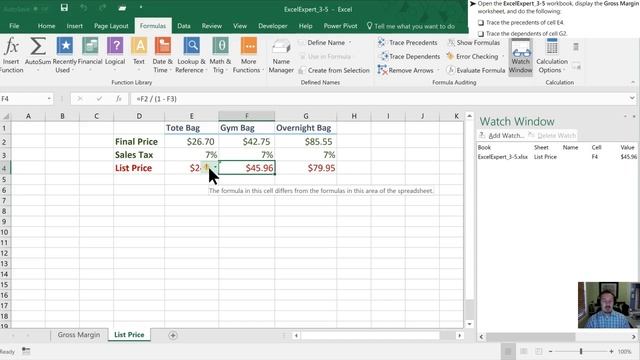Image resolution: width=640 pixels, height=360 pixels.
Task: Check the Trace precedents of cell E4 box
Action: [481, 22]
